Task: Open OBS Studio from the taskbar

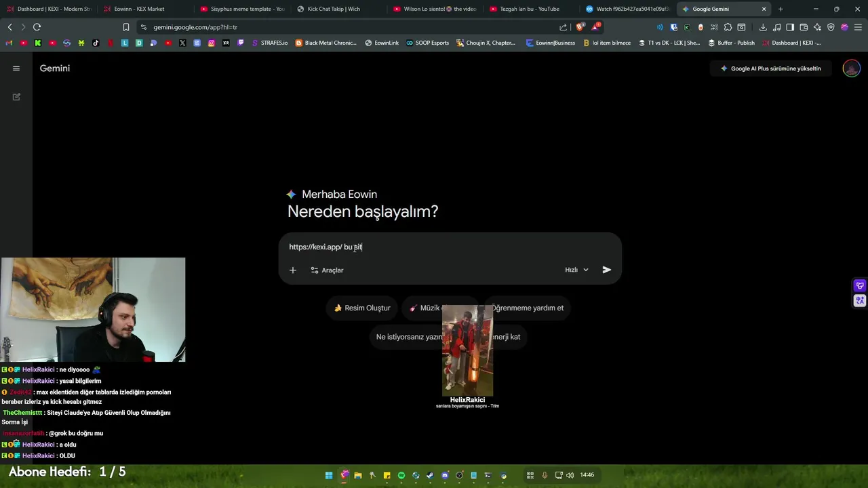Action: pyautogui.click(x=459, y=475)
